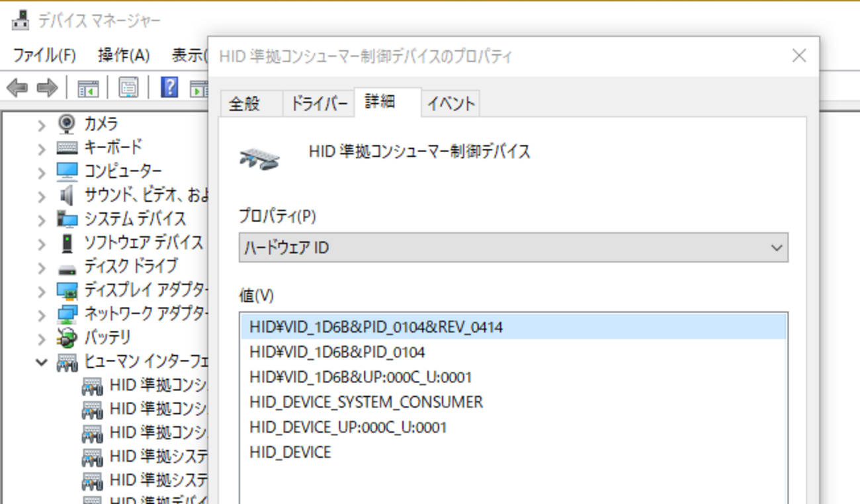860x504 pixels.
Task: Expand the ネットワーク アダプター tree node
Action: 42,315
